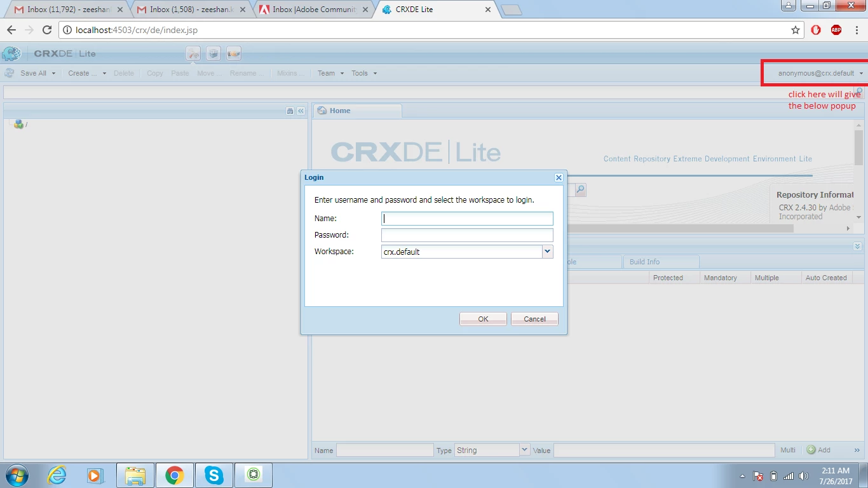The height and width of the screenshot is (488, 868).
Task: Bookmark the page with the star icon
Action: point(795,30)
